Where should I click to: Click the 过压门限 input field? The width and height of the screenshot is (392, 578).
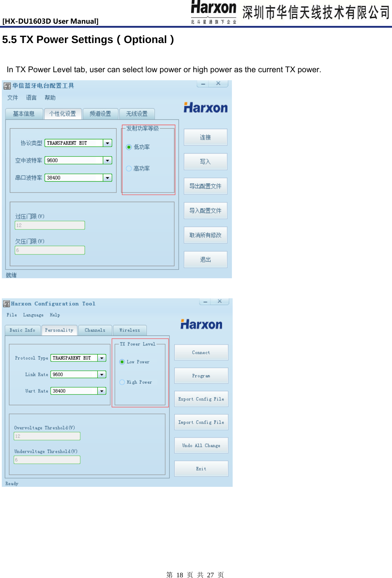point(50,225)
